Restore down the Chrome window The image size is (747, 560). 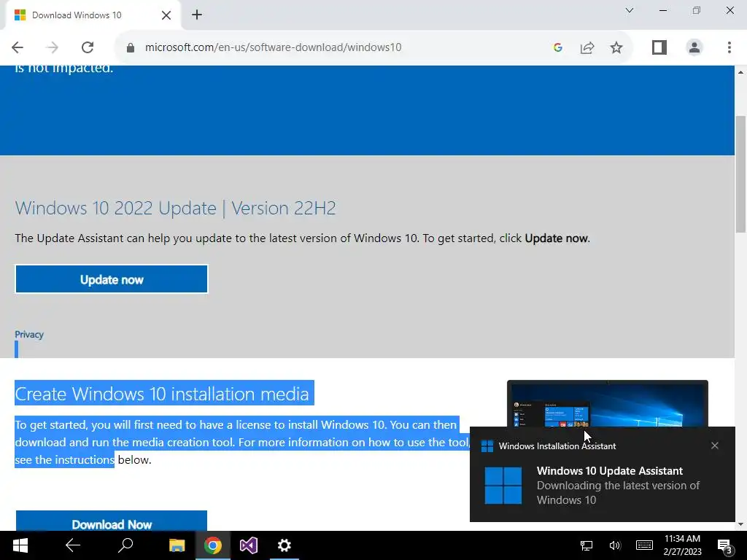tap(697, 10)
